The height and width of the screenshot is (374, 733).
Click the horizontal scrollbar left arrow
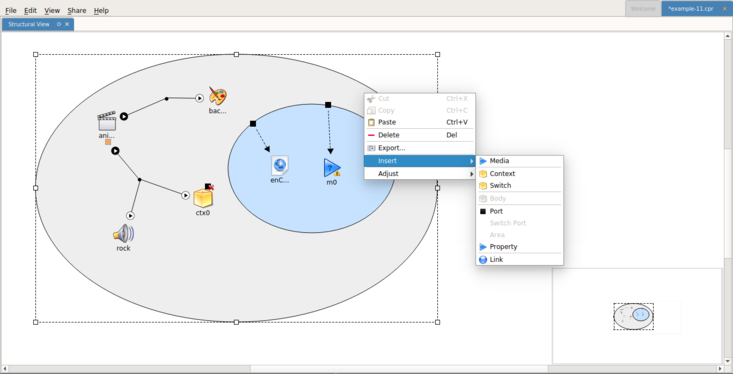pyautogui.click(x=5, y=369)
